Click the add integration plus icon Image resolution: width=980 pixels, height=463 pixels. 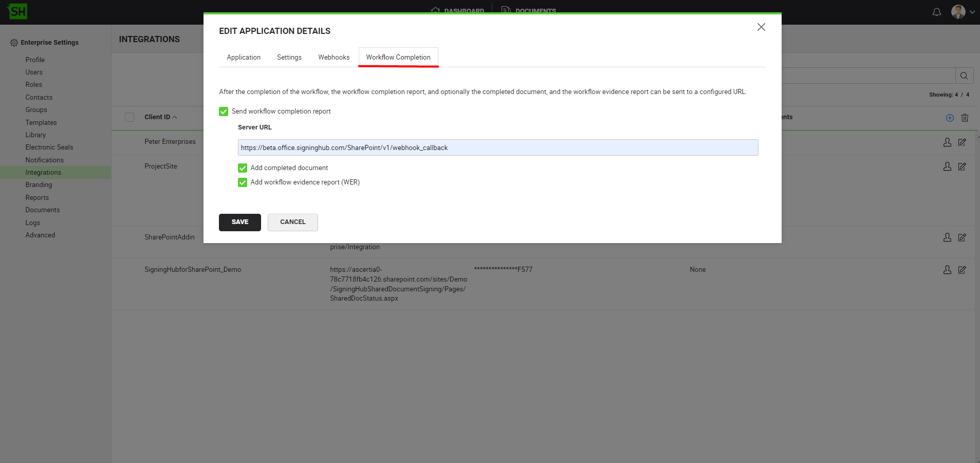click(x=950, y=118)
